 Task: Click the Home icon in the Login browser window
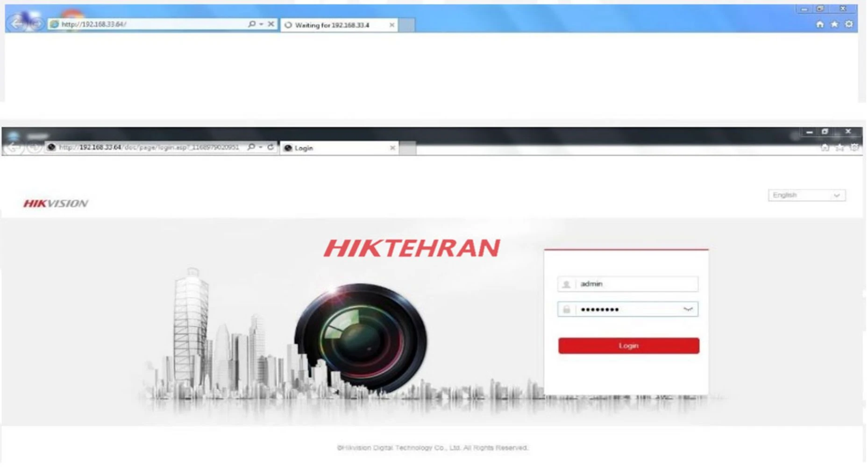coord(825,148)
